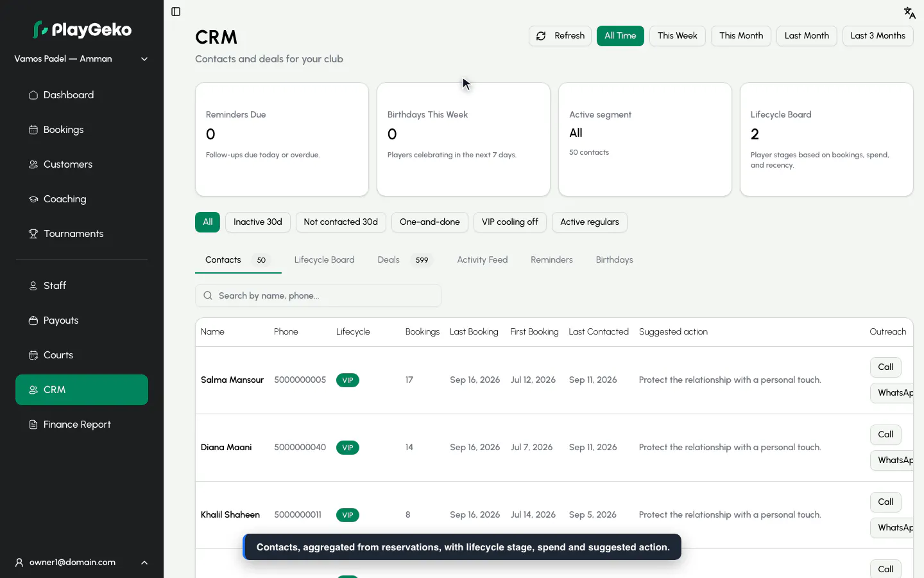Click the Tournaments trophy icon
The width and height of the screenshot is (924, 578).
[x=33, y=234]
